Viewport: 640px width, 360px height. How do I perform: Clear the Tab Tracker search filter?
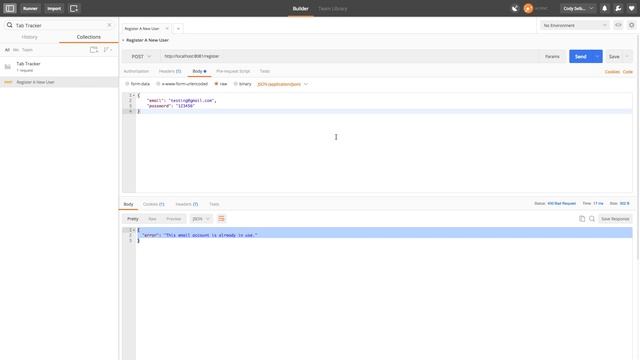point(109,25)
